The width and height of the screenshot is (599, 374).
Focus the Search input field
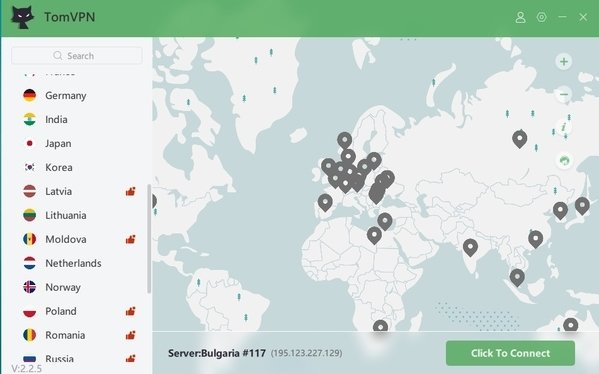pyautogui.click(x=77, y=56)
